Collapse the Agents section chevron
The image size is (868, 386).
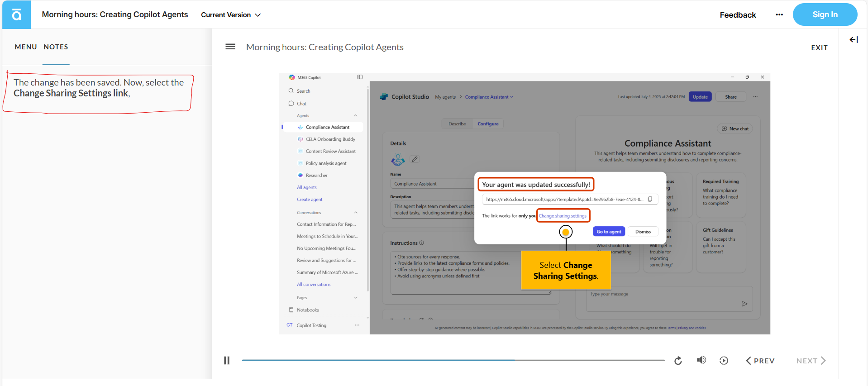(x=356, y=116)
